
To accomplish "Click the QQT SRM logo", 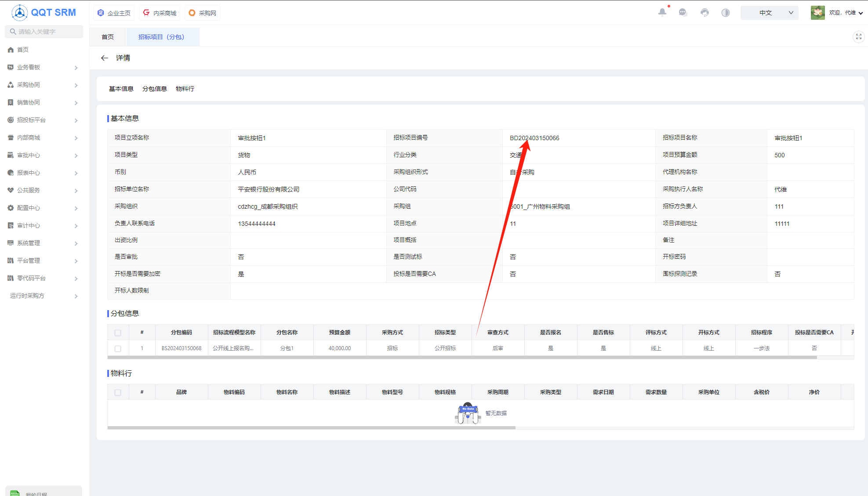I will (44, 12).
